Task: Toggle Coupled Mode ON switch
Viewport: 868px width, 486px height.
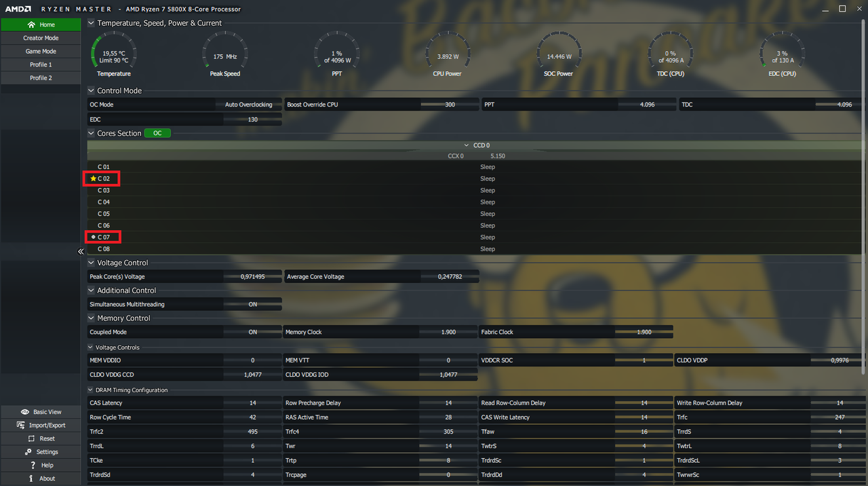Action: pyautogui.click(x=252, y=332)
